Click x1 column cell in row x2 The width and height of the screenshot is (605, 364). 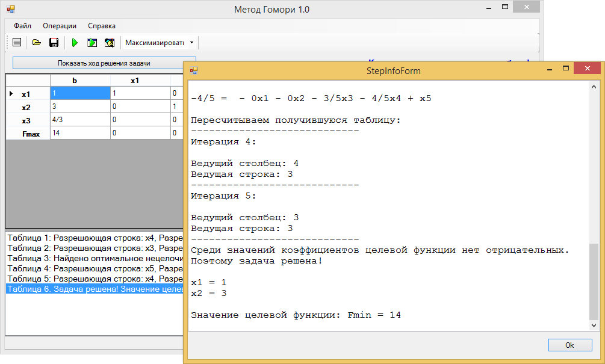point(140,106)
